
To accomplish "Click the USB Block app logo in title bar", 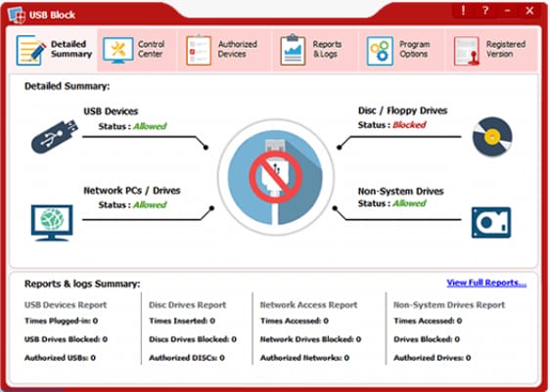I will coord(17,15).
